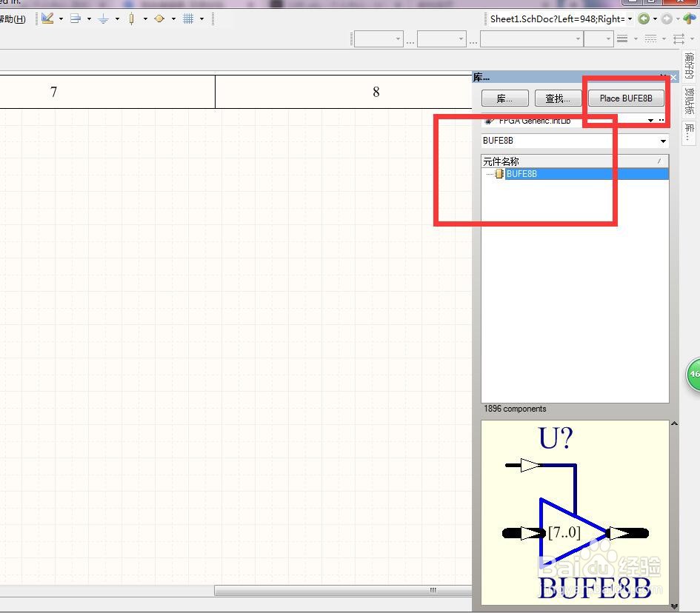700x613 pixels.
Task: Click Place BUFE8B button
Action: click(x=626, y=98)
